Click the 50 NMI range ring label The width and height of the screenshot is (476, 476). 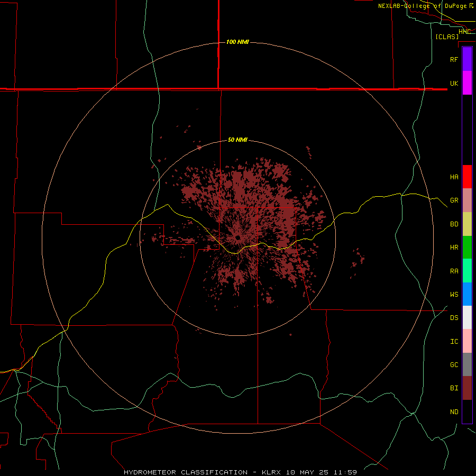237,140
